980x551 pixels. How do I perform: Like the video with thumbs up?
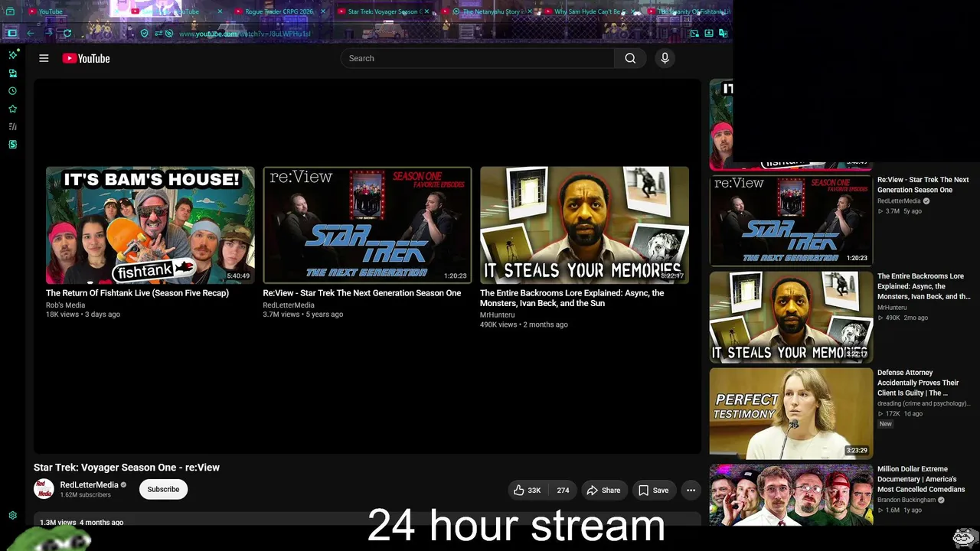pos(527,491)
